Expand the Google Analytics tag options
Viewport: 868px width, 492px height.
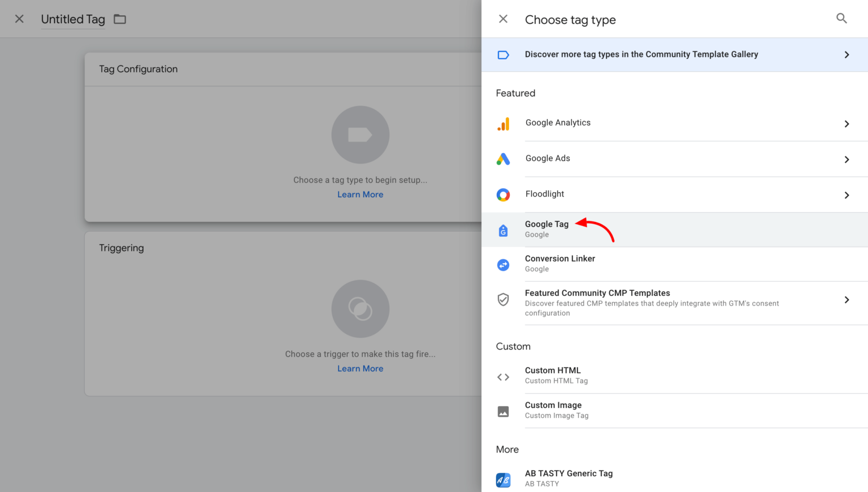[x=847, y=123]
